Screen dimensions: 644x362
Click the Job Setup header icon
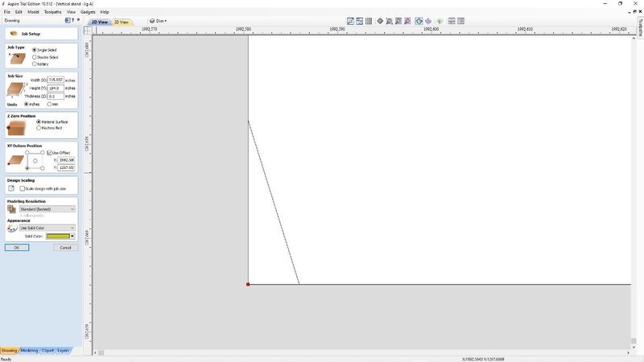pyautogui.click(x=14, y=34)
